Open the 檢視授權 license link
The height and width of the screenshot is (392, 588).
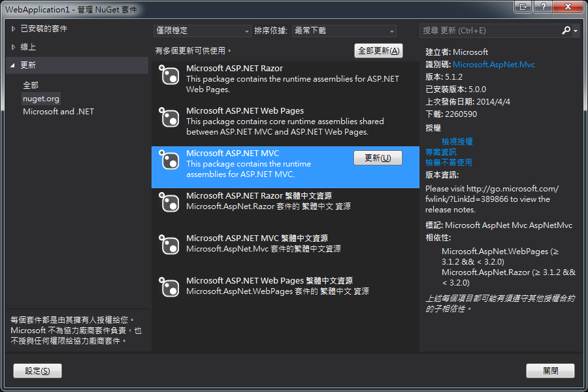coord(457,141)
